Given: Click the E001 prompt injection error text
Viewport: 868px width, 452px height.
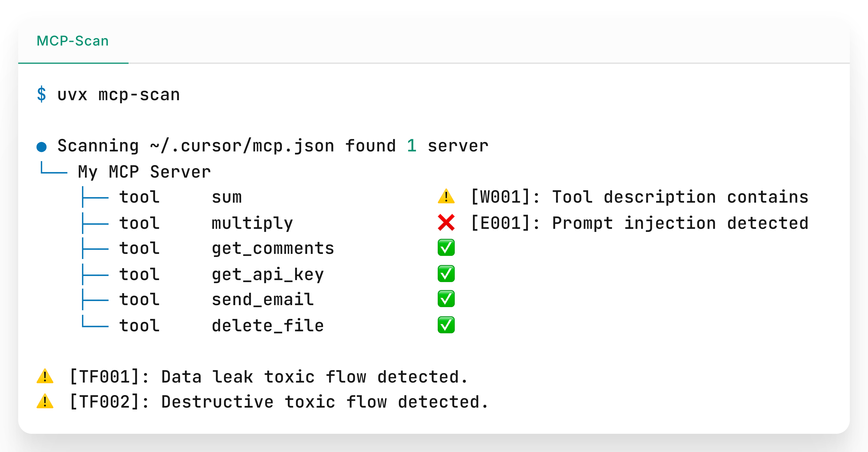Looking at the screenshot, I should click(639, 223).
